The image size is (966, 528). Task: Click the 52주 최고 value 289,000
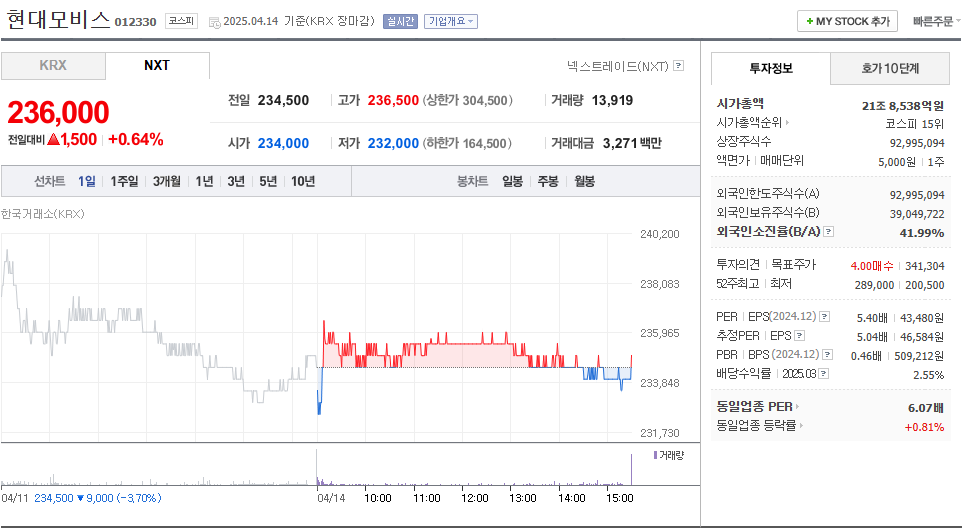click(x=874, y=285)
